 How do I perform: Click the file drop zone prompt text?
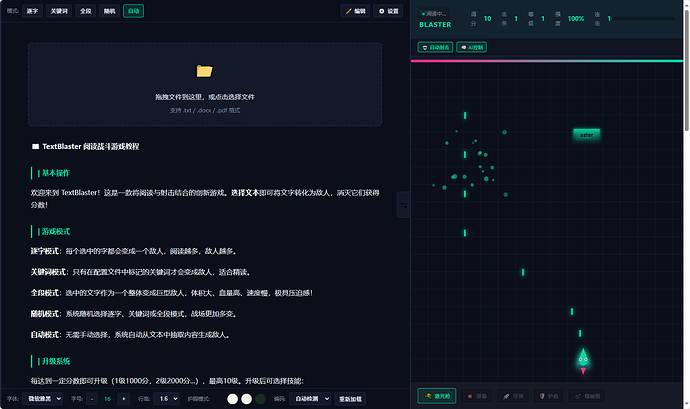click(x=205, y=97)
